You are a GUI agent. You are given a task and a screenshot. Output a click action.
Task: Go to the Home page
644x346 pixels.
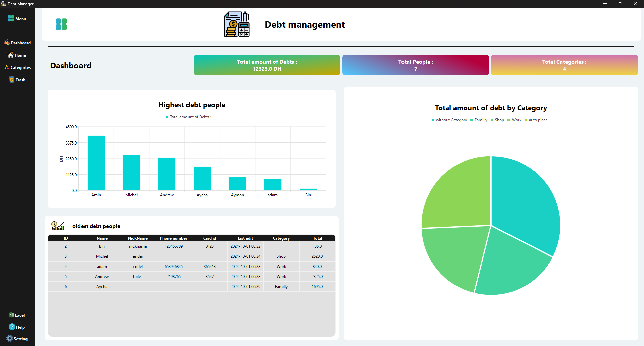point(17,55)
